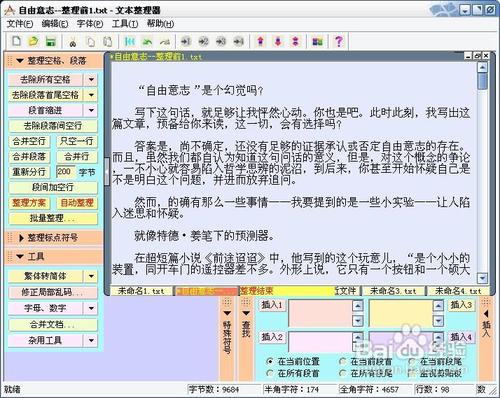Viewport: 500px width, 398px height.
Task: Click the 200 bytes input field
Action: (x=65, y=172)
